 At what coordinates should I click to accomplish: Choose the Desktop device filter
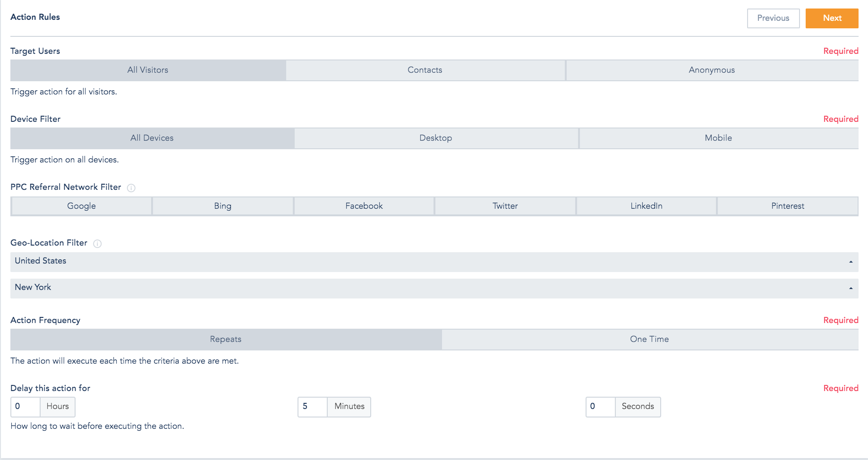(x=436, y=138)
